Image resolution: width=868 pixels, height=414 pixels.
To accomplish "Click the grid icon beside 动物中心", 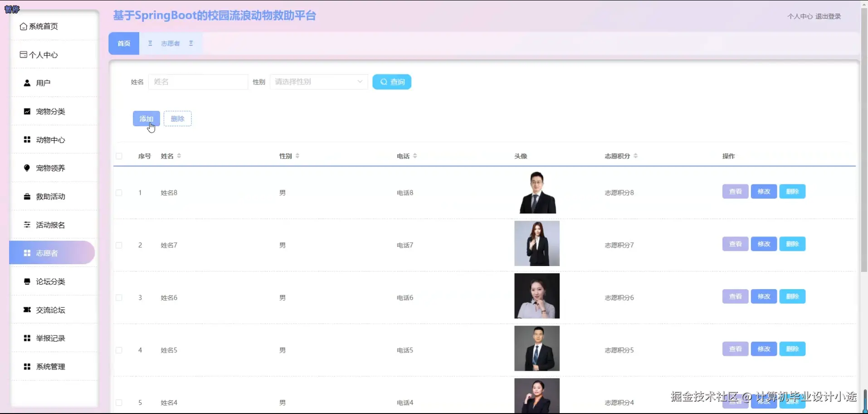I will [27, 140].
